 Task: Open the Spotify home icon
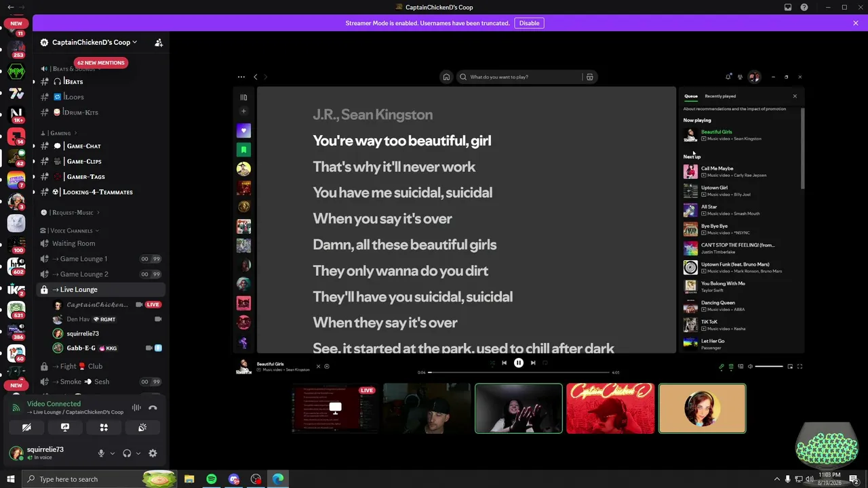(446, 77)
